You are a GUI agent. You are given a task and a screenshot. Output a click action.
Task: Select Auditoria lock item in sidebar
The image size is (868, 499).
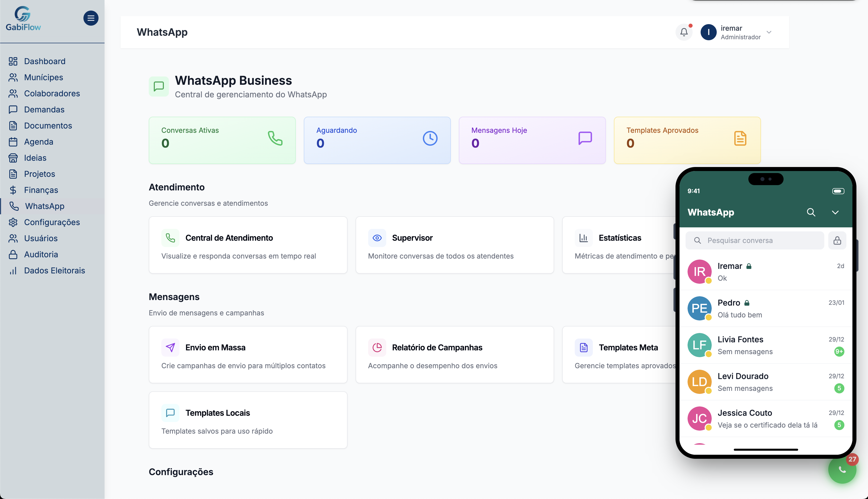coord(41,254)
